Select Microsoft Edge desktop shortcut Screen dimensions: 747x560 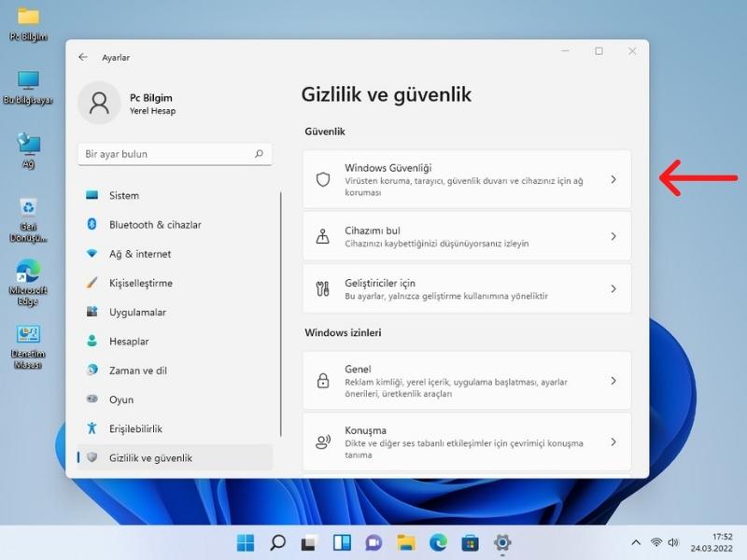(x=29, y=283)
